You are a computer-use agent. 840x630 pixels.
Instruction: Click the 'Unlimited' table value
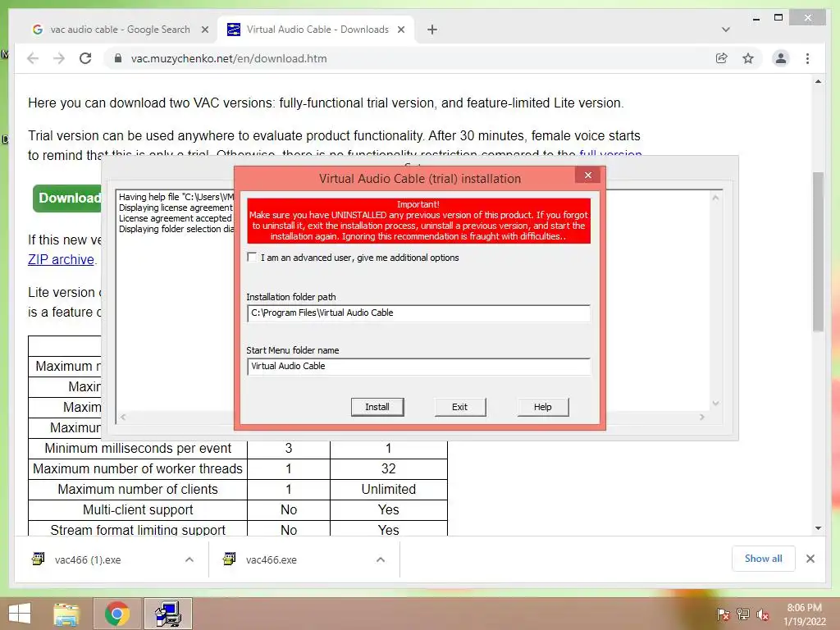click(x=388, y=489)
